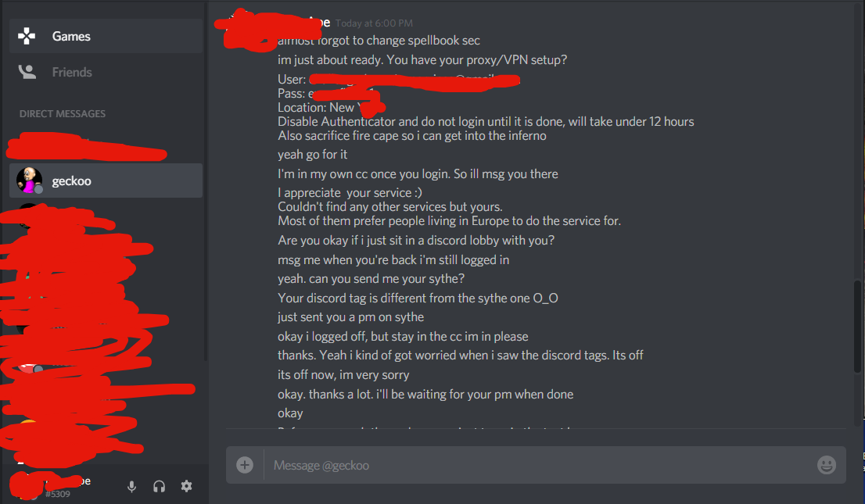865x504 pixels.
Task: Select the geckoo avatar in DMs
Action: (x=29, y=181)
